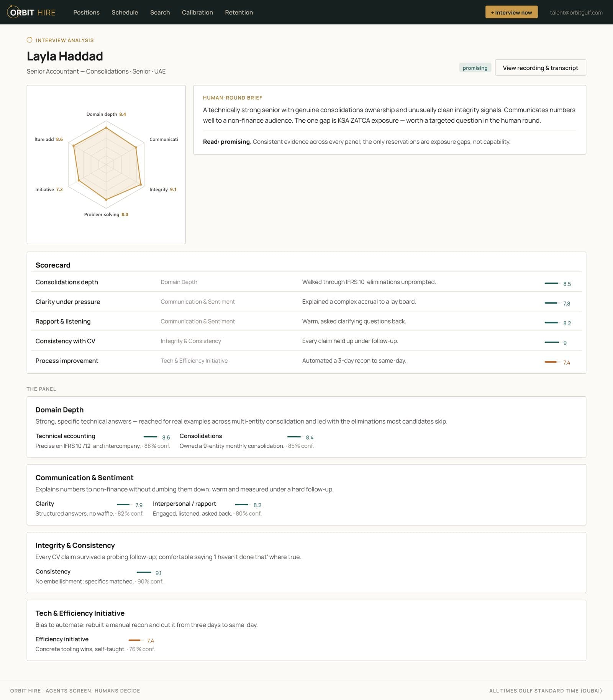The height and width of the screenshot is (700, 613).
Task: Switch to Calibration section
Action: pos(197,12)
